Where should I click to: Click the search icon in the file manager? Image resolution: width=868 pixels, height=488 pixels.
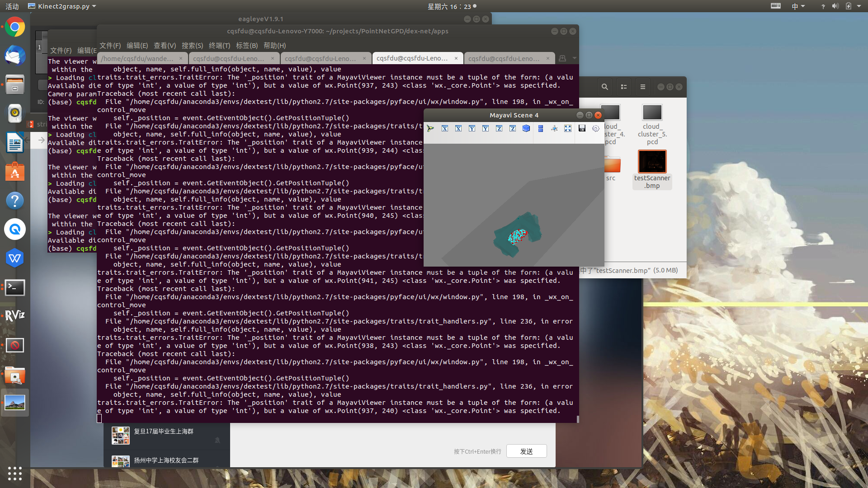[x=604, y=86]
